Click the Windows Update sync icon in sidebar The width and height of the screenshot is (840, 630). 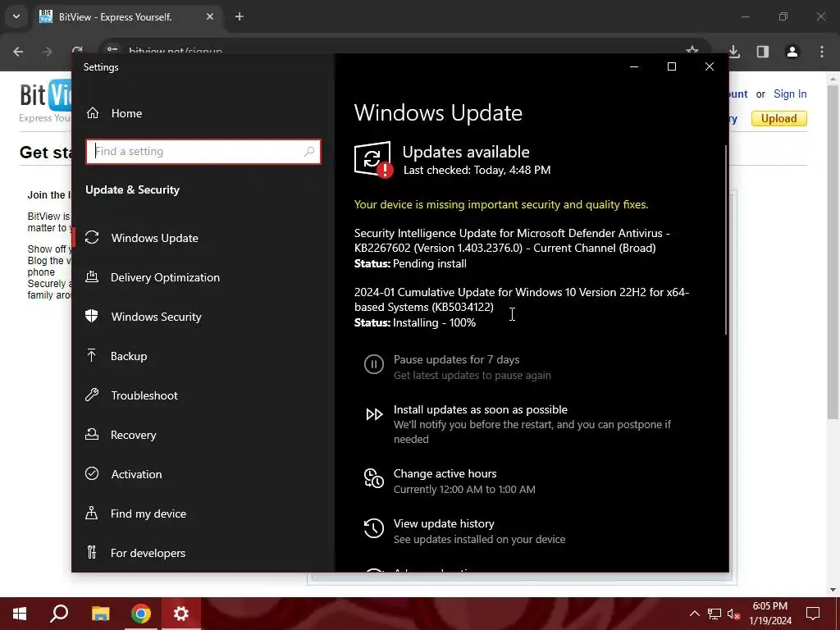pos(92,237)
